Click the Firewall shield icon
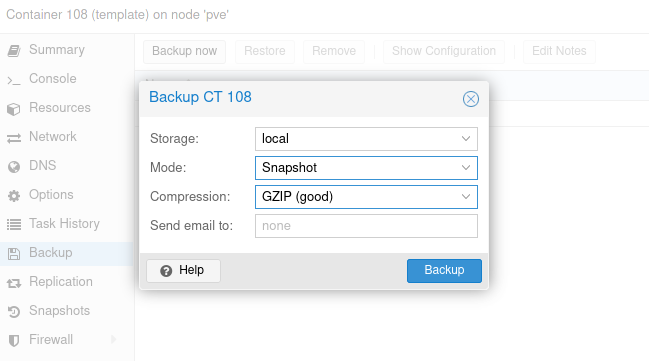This screenshot has height=361, width=649. [x=14, y=340]
